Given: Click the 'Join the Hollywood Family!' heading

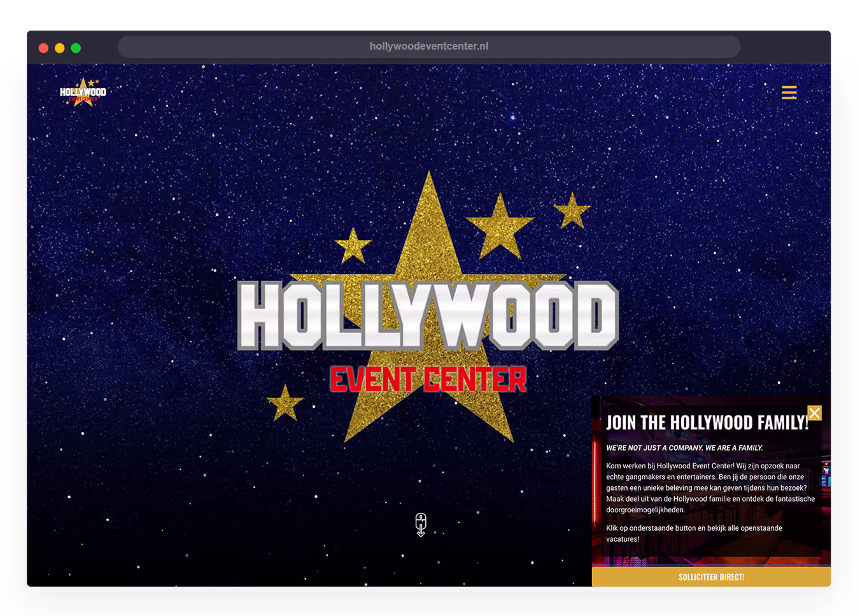Looking at the screenshot, I should pyautogui.click(x=707, y=423).
